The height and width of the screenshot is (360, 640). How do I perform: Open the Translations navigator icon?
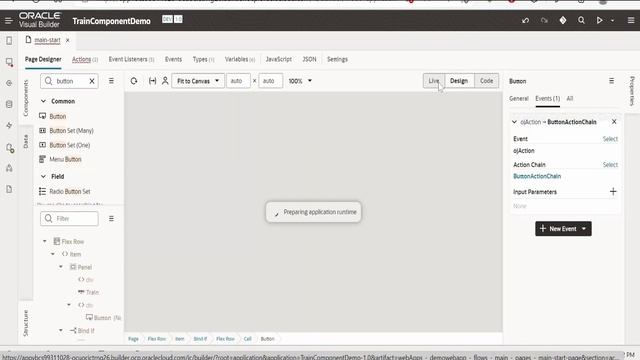click(9, 168)
